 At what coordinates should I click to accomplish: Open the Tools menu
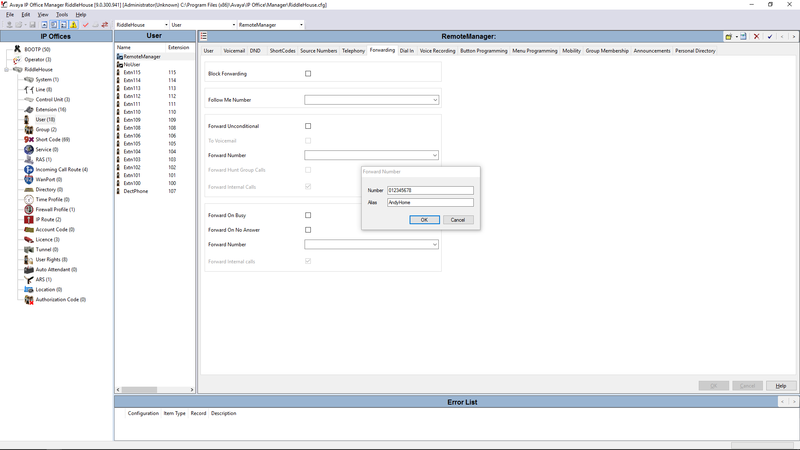click(x=62, y=15)
